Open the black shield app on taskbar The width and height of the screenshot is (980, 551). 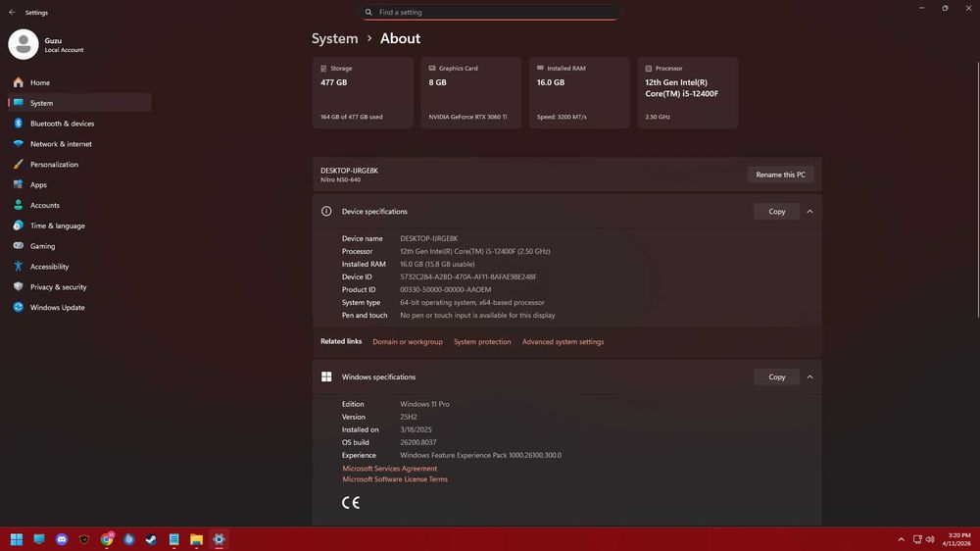click(x=84, y=539)
